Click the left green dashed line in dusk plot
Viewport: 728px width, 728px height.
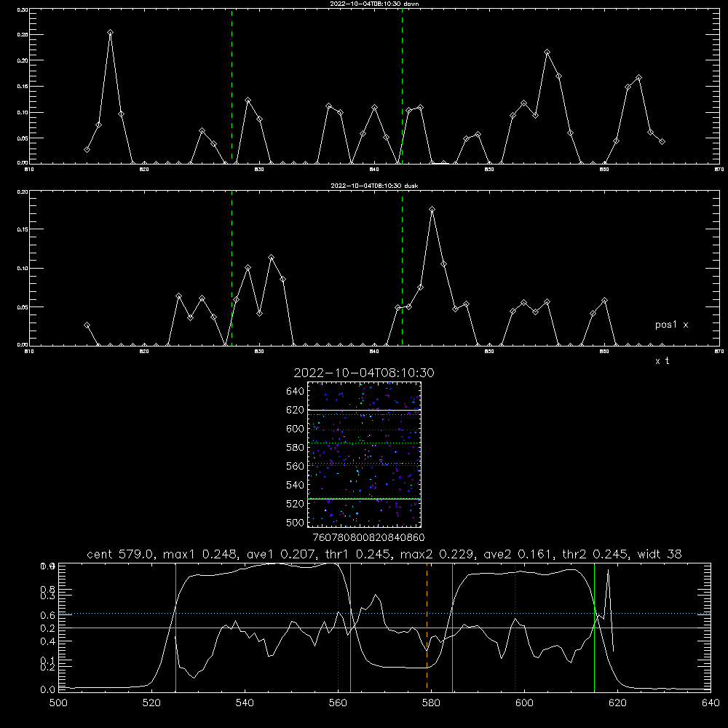coord(232,268)
